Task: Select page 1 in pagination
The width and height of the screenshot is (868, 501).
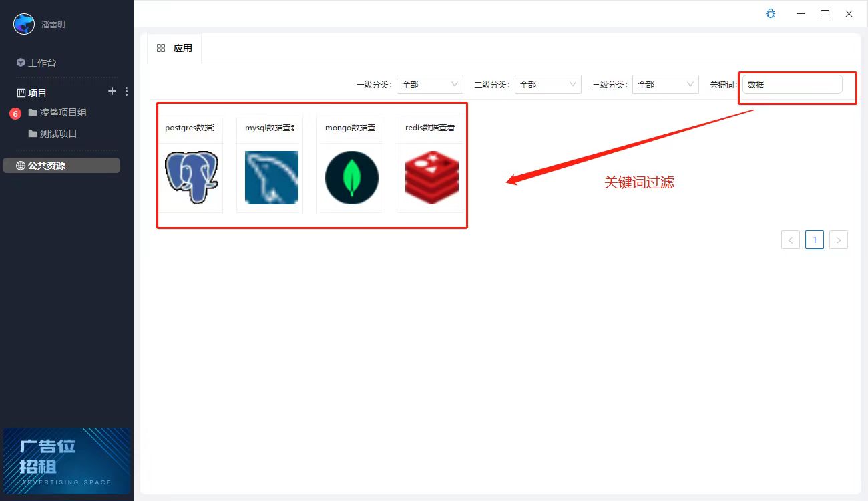Action: pyautogui.click(x=815, y=240)
